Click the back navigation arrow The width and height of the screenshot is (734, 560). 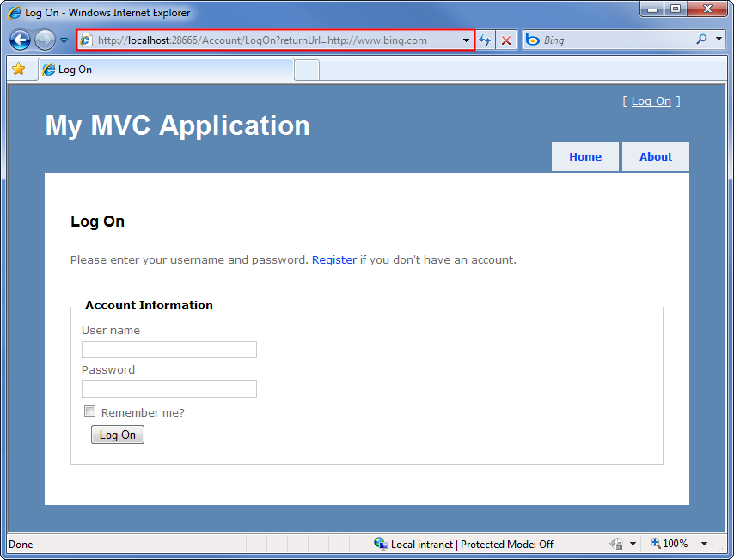pos(19,40)
